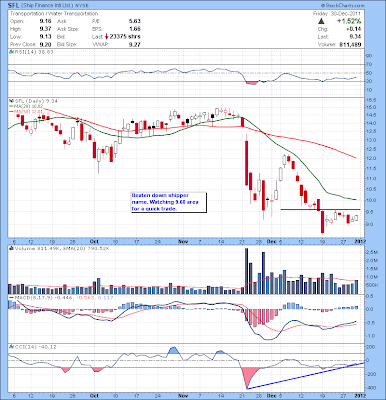Click the Oct label under the price chart
386x400 pixels.
click(94, 241)
